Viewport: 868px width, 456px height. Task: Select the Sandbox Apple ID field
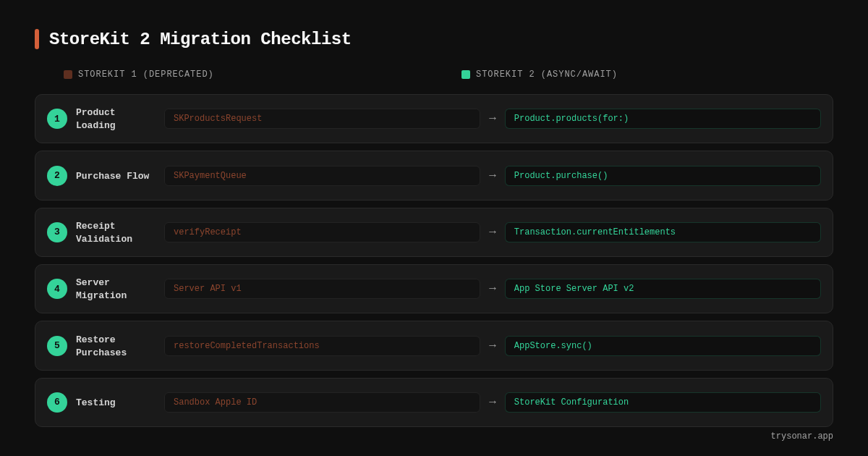point(322,402)
